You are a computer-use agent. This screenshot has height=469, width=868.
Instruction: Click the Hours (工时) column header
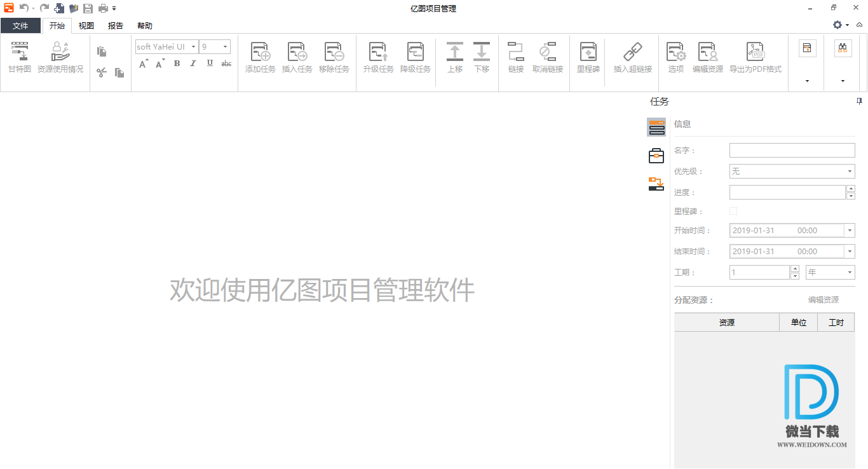(836, 323)
